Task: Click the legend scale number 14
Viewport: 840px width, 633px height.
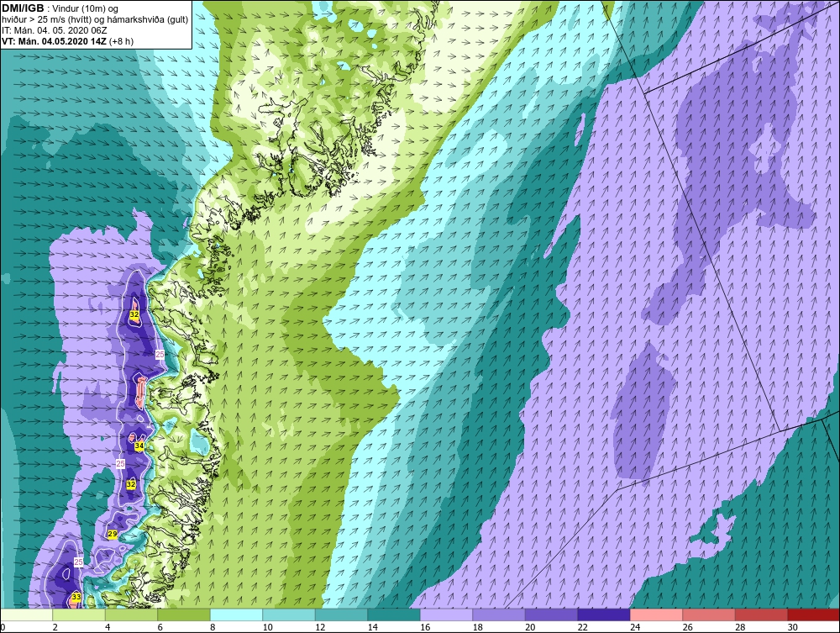Action: [372, 627]
